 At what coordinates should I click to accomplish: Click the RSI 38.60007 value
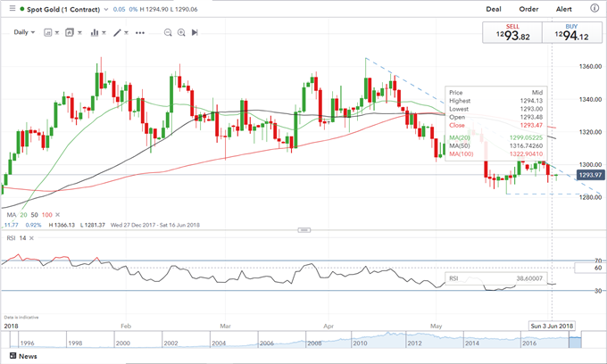click(529, 278)
